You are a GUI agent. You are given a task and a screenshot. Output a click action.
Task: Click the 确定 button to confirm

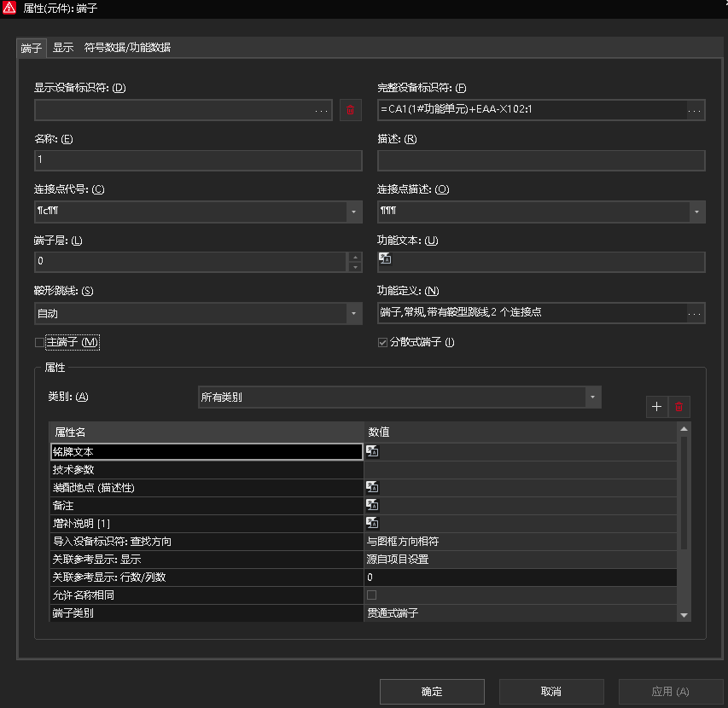pyautogui.click(x=431, y=691)
